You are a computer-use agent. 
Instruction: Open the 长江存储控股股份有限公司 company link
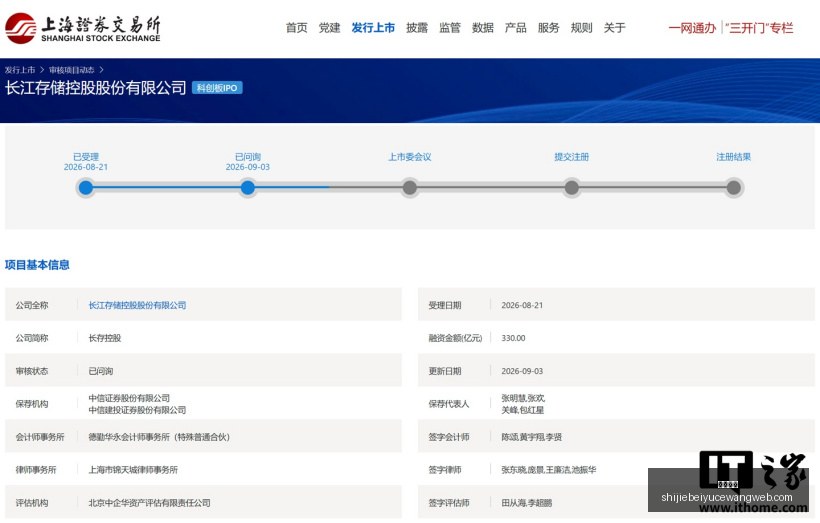[x=138, y=305]
